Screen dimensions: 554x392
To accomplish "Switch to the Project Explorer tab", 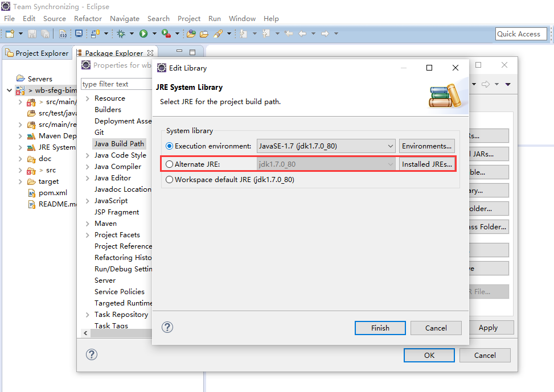I will click(x=37, y=53).
